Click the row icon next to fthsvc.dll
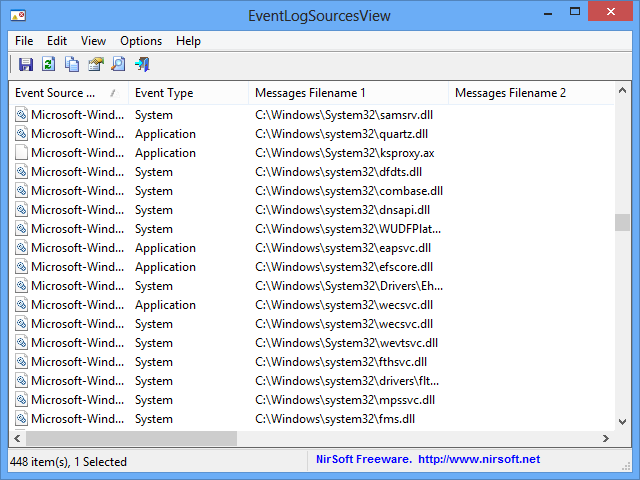The width and height of the screenshot is (640, 480). pyautogui.click(x=21, y=362)
